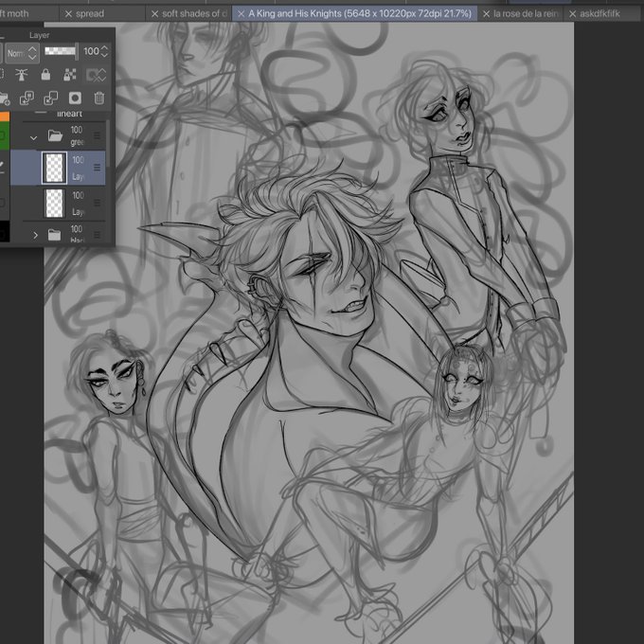Click the Create Layer Mask icon
The height and width of the screenshot is (644, 644).
(75, 98)
